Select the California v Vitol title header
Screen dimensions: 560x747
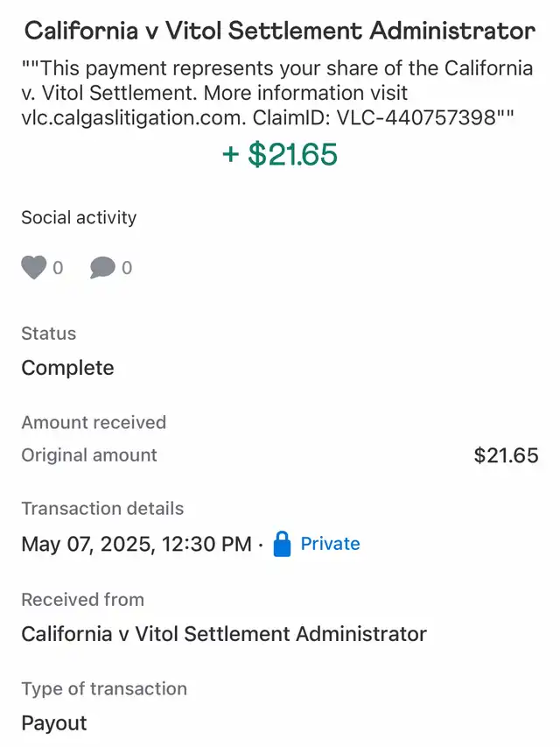coord(279,32)
